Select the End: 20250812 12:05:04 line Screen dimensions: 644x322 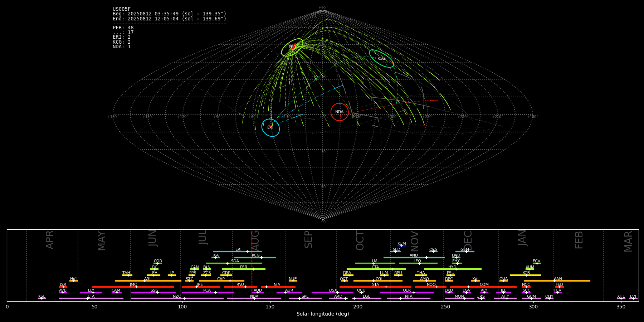pos(170,19)
